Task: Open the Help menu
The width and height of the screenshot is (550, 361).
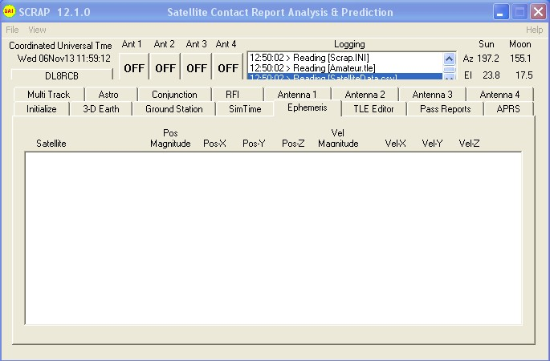Action: pyautogui.click(x=534, y=30)
